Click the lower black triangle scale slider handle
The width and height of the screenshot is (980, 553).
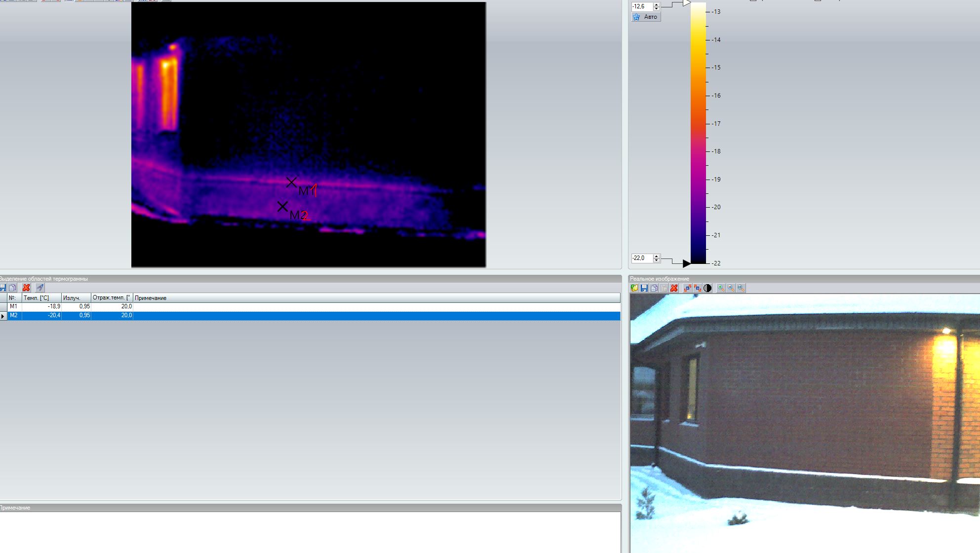(686, 263)
